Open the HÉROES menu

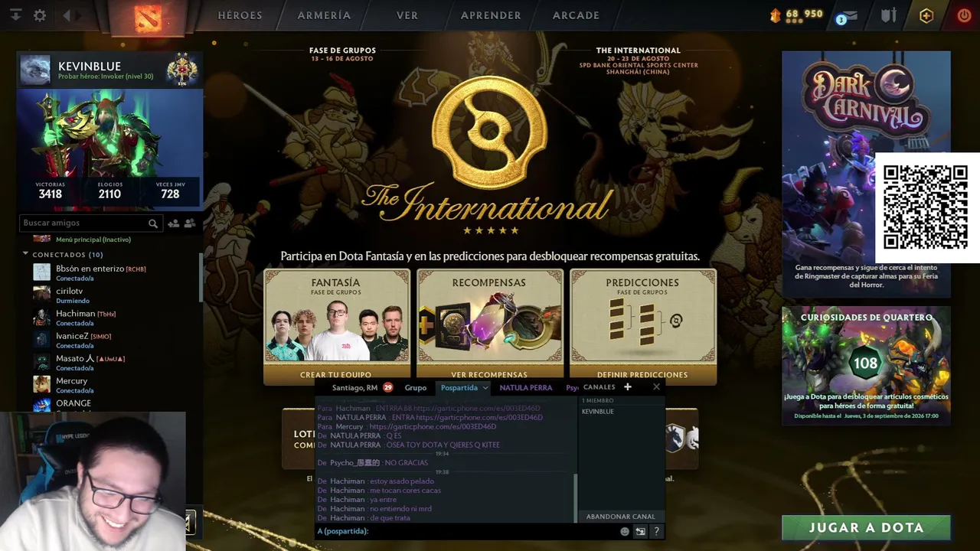point(240,15)
